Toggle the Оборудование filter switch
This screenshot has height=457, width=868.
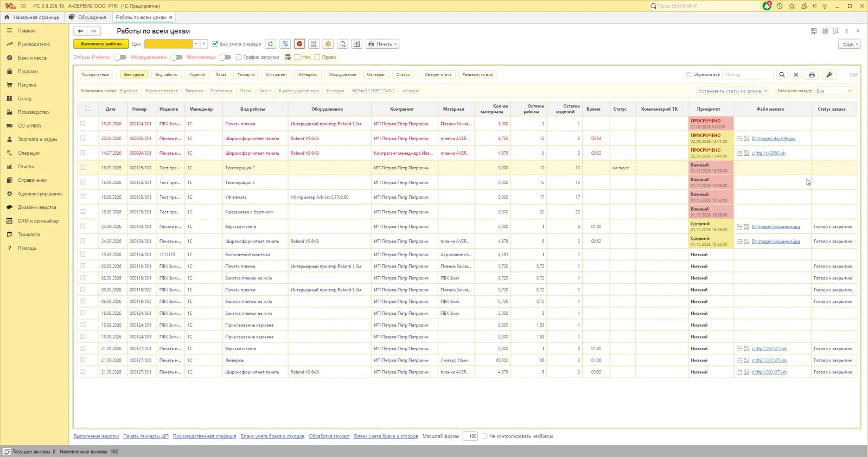coord(176,57)
